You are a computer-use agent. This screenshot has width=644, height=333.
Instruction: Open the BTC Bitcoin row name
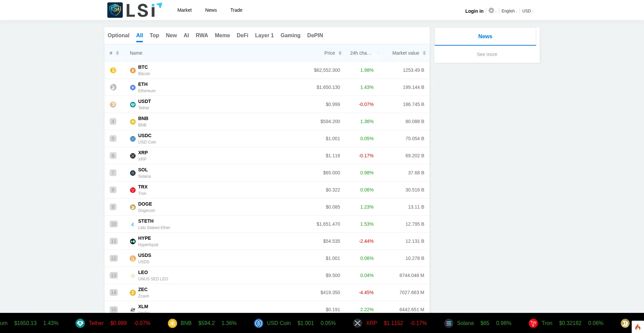144,70
